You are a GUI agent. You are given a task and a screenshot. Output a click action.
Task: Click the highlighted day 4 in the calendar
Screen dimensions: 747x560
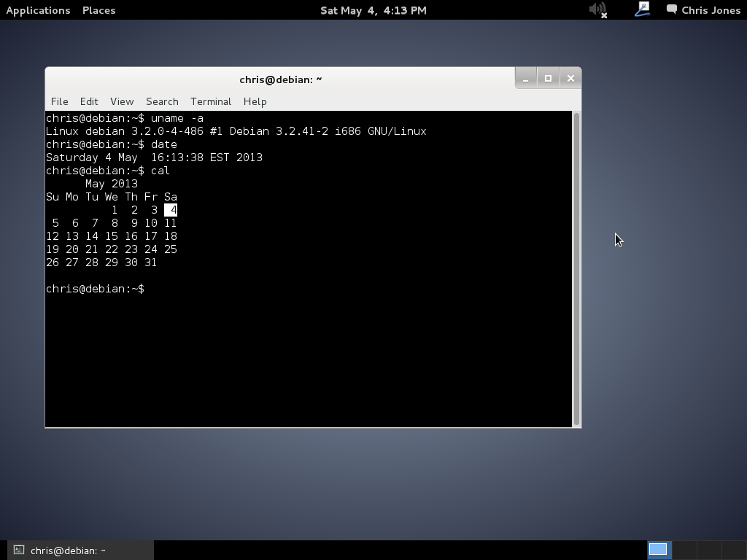[171, 210]
